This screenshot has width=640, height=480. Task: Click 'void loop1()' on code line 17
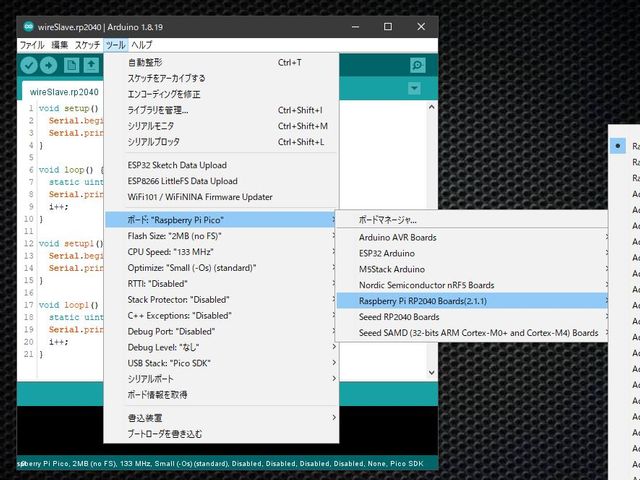click(69, 305)
